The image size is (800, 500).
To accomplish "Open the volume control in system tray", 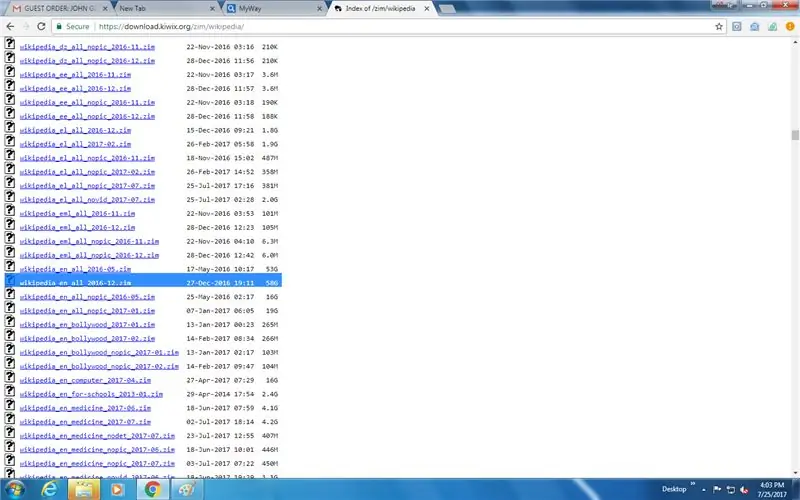I will (x=744, y=490).
